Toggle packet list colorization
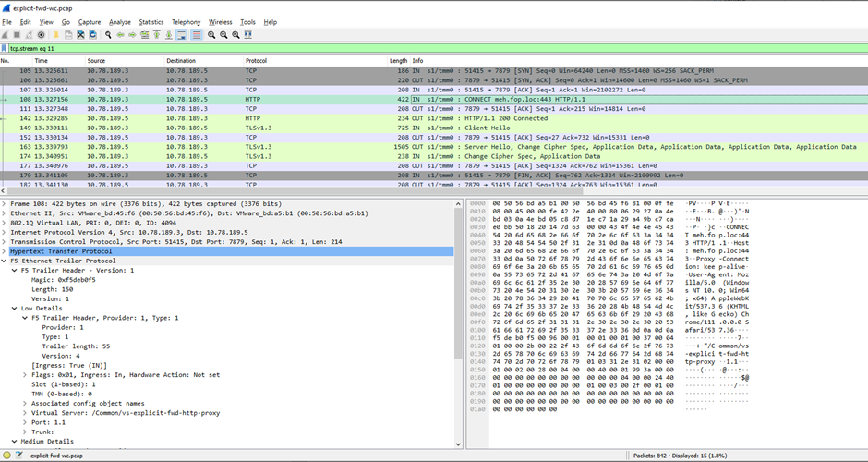868x462 pixels. point(195,35)
